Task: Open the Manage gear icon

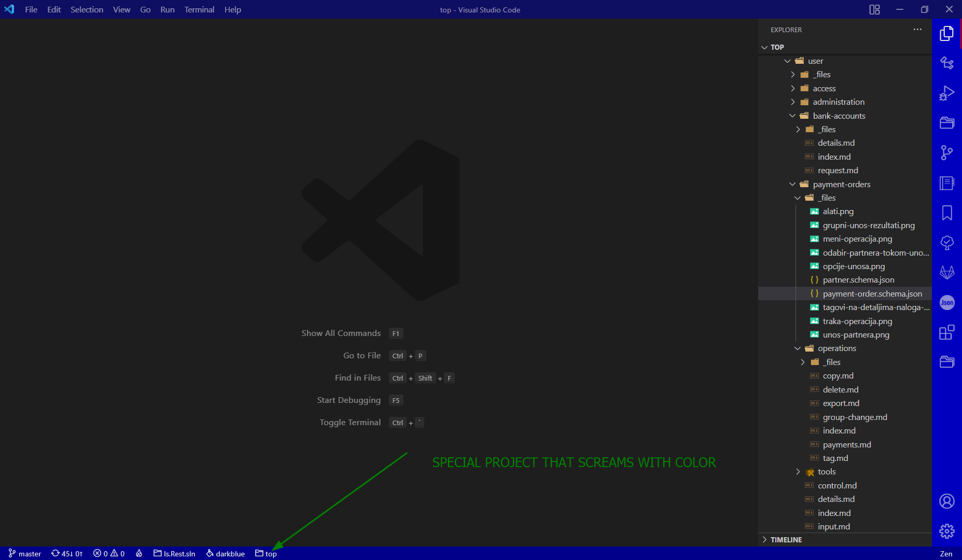Action: (947, 531)
